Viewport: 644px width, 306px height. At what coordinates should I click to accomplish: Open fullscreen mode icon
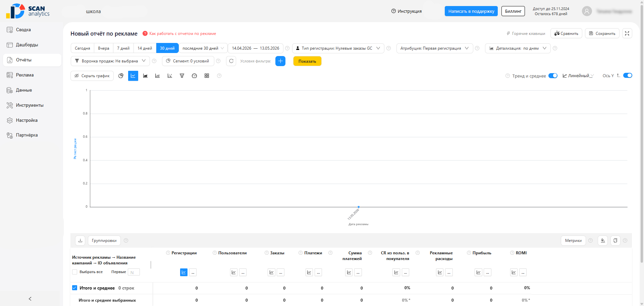coord(627,33)
